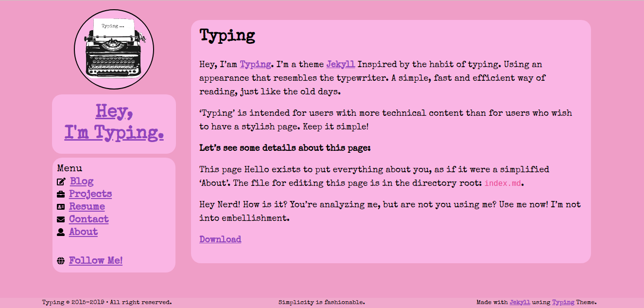Click the "Hey, I'm Typing." site title
The image size is (644, 308).
coord(114,122)
